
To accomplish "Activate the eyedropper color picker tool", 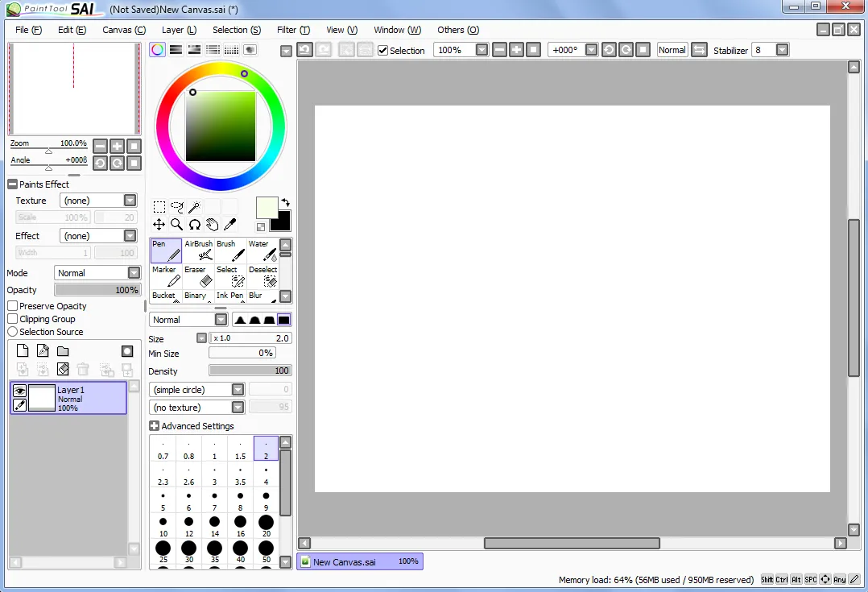I will tap(229, 224).
